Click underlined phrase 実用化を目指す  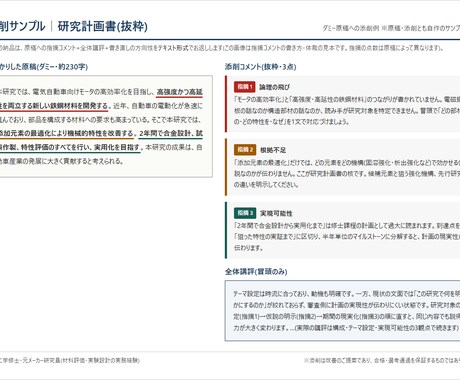click(117, 147)
